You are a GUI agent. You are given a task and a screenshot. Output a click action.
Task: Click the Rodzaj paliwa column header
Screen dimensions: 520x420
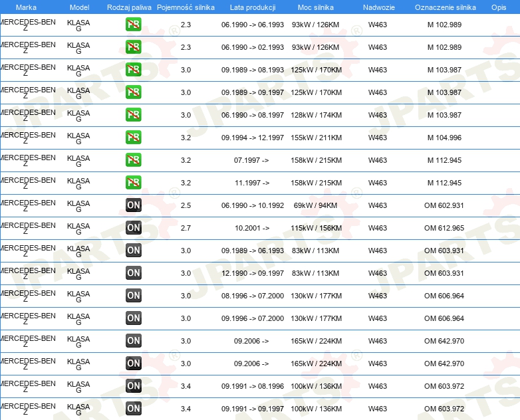click(x=130, y=7)
